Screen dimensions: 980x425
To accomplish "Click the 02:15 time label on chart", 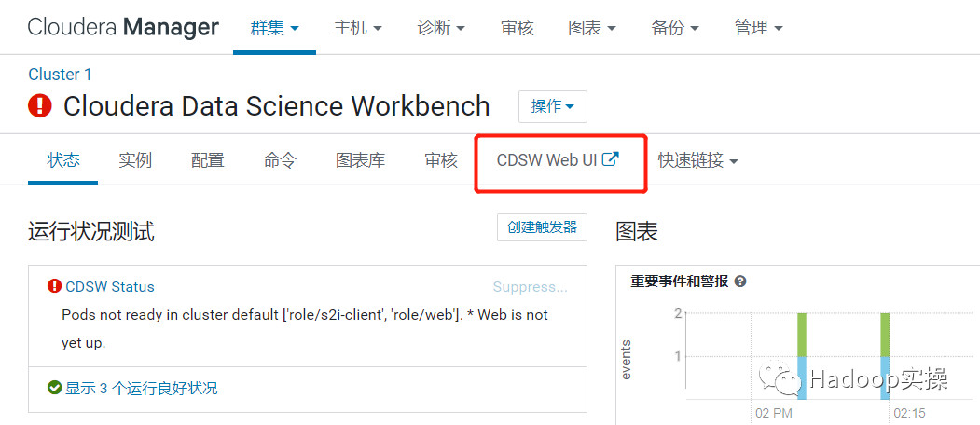I will pyautogui.click(x=909, y=413).
